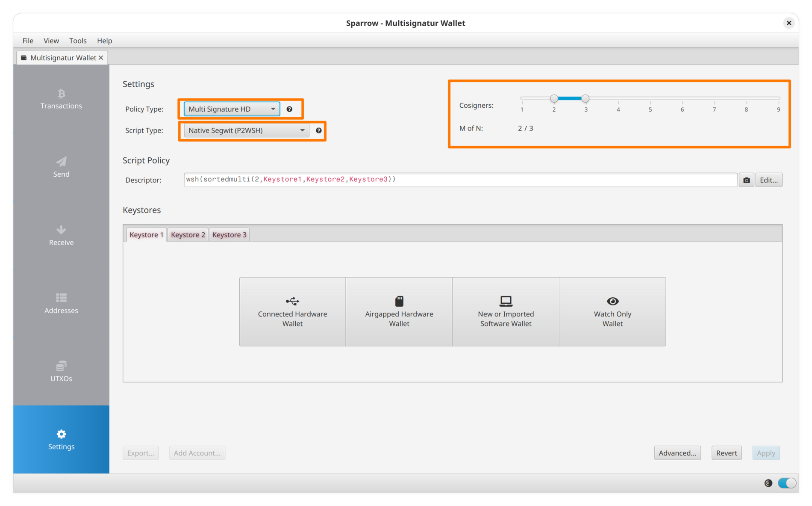Screen dimensions: 812x506
Task: Click the Revert button
Action: coord(727,453)
